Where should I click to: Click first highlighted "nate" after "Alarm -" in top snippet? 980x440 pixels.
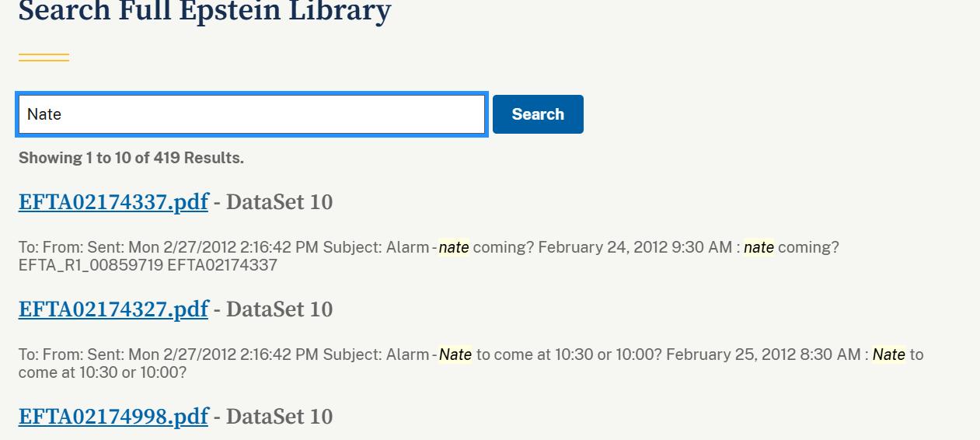pyautogui.click(x=454, y=247)
